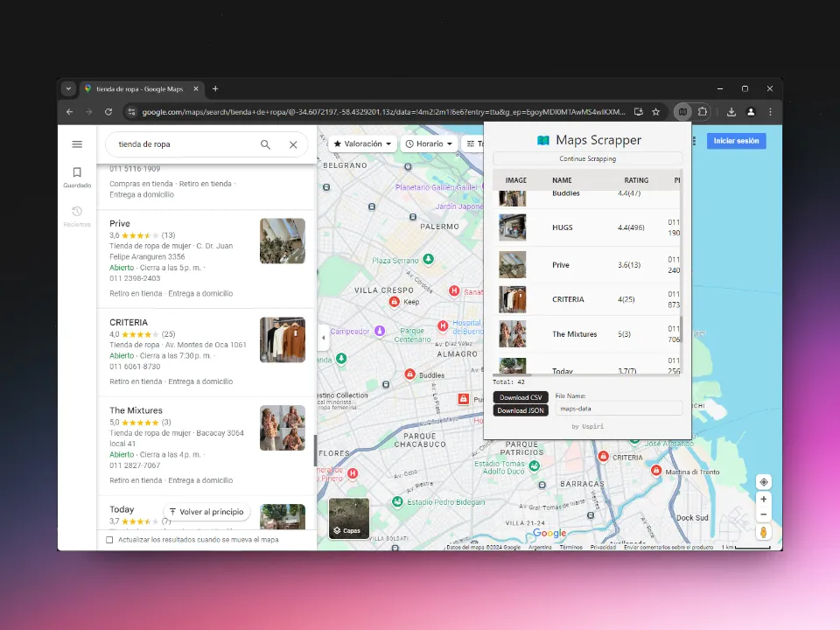Image resolution: width=840 pixels, height=630 pixels.
Task: Open a new browser tab
Action: (x=215, y=89)
